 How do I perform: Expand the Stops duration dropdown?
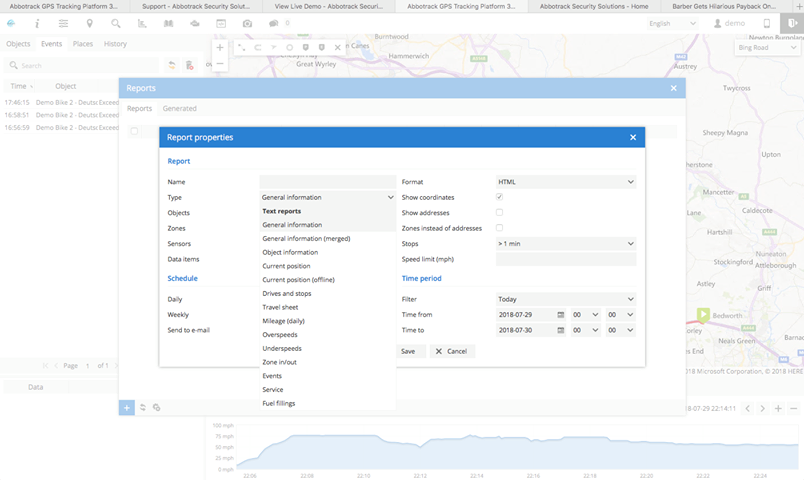566,243
